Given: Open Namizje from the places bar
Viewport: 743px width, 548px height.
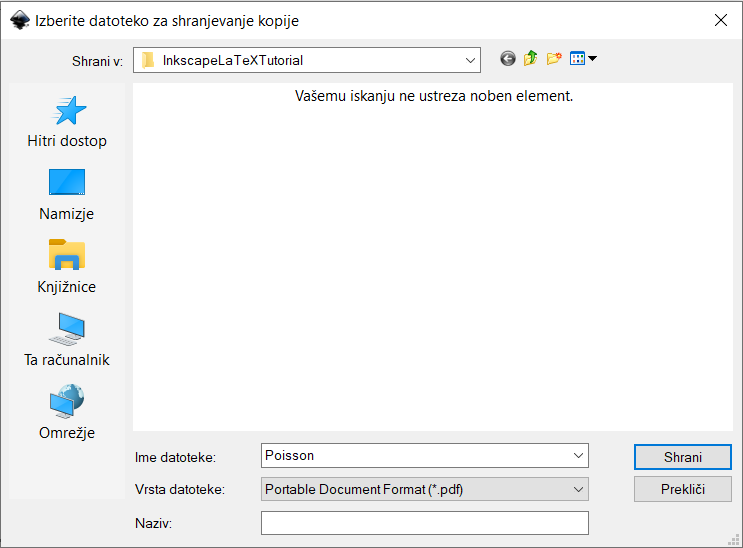Looking at the screenshot, I should tap(67, 195).
